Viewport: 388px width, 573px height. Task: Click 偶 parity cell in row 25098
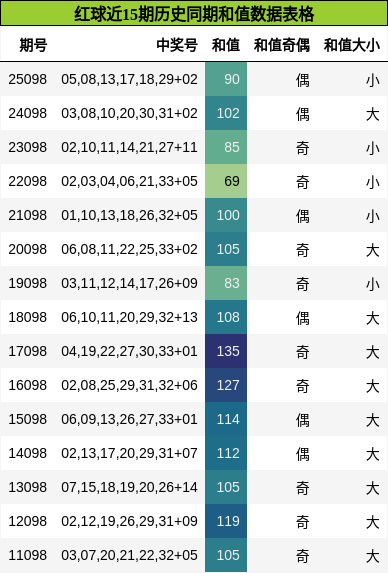click(303, 80)
